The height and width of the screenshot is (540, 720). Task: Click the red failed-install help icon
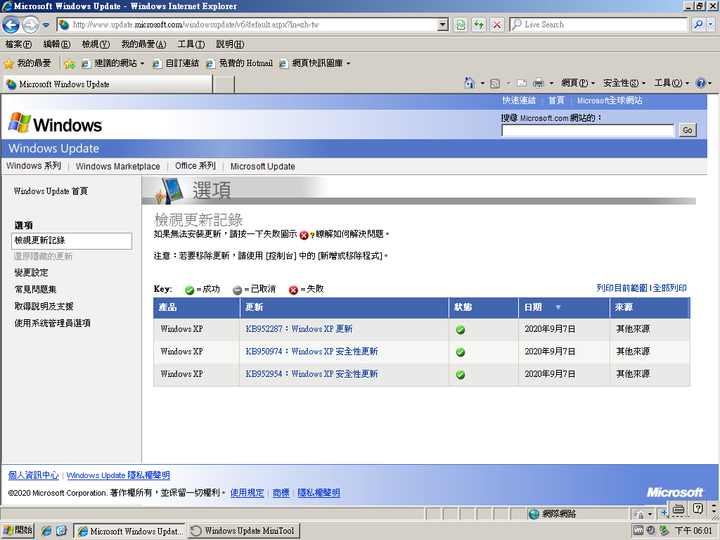point(306,235)
